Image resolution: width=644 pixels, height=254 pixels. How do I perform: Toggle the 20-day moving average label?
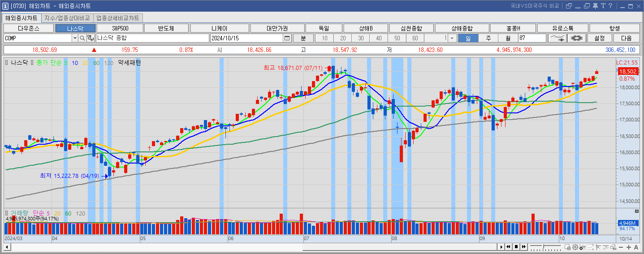(86, 63)
